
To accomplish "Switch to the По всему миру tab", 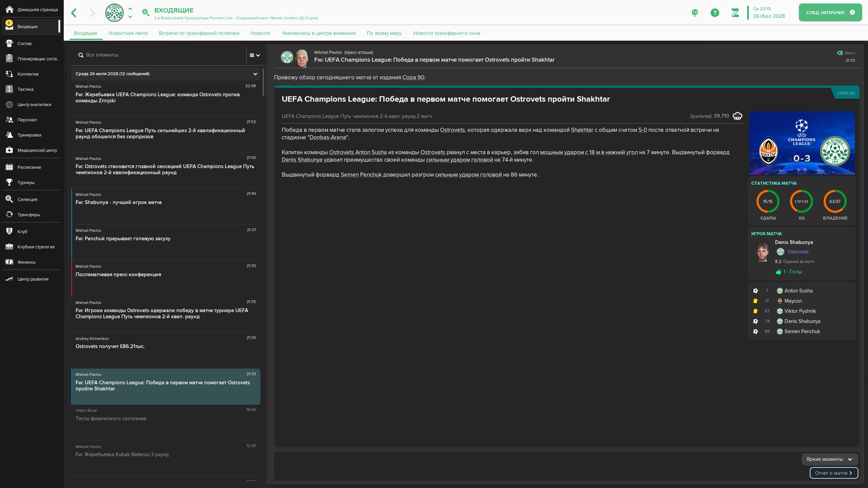I will click(x=384, y=33).
